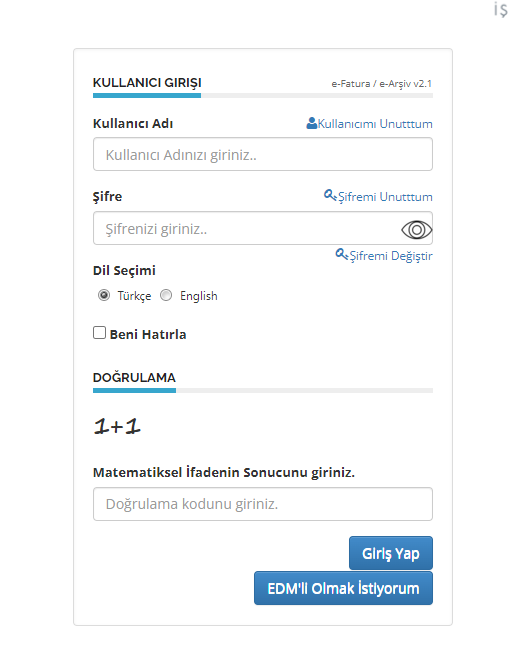Screen dimensions: 508x667
Task: Click the DOĞRULAMA section heading
Action: pos(134,377)
